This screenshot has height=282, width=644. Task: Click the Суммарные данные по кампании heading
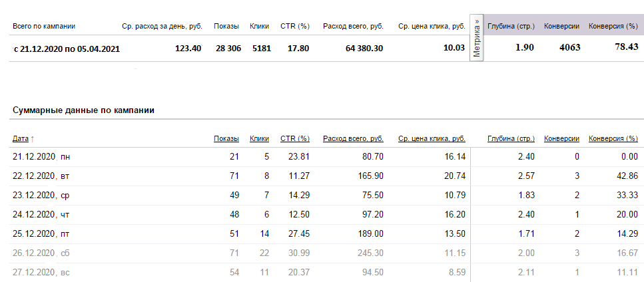pyautogui.click(x=84, y=110)
